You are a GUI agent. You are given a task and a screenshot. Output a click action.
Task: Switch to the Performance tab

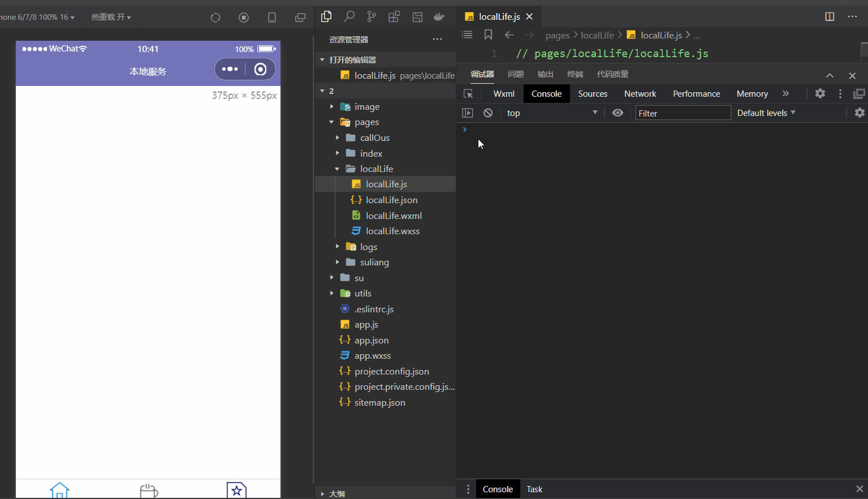coord(697,94)
